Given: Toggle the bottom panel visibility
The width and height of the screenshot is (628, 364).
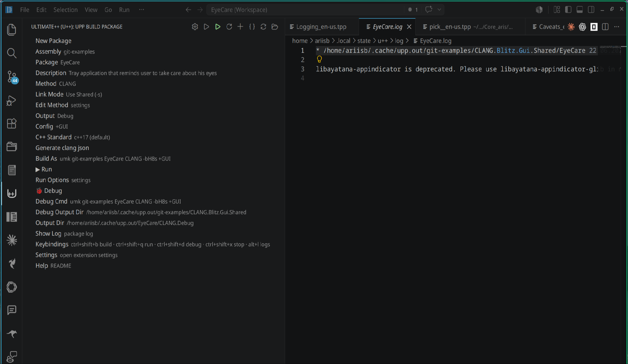Looking at the screenshot, I should 579,10.
